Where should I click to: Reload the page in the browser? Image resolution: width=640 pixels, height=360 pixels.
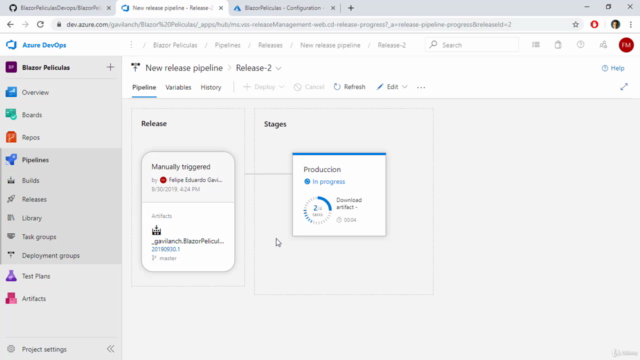coord(40,25)
